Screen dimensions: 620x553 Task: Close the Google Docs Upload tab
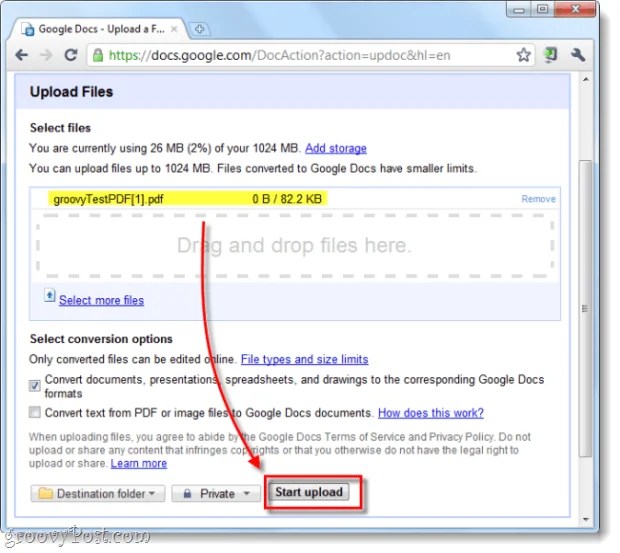click(x=174, y=29)
